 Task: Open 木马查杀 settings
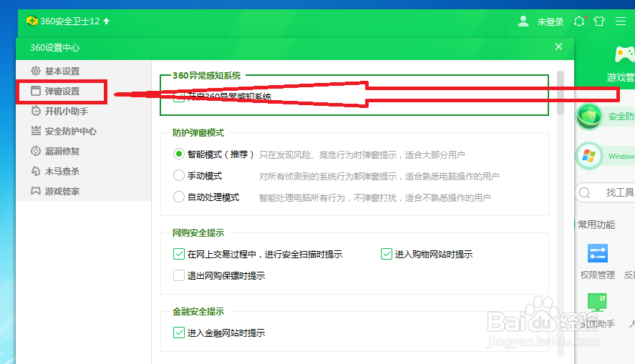tap(84, 171)
